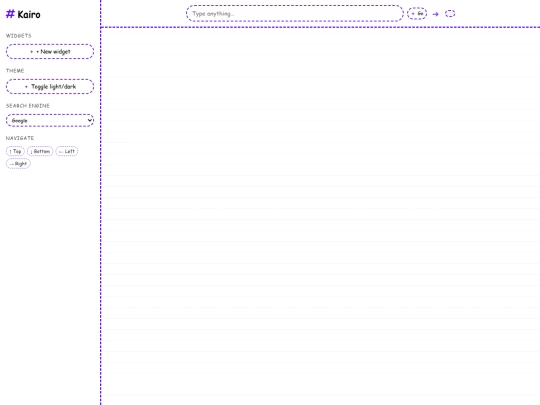This screenshot has height=405, width=540.
Task: Click the Kairo hash logo icon
Action: point(10,14)
